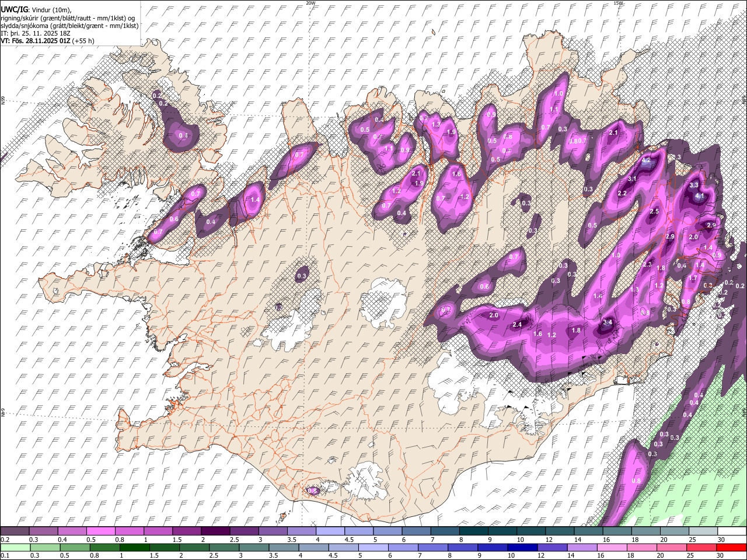747x560 pixels.
Task: Select bright red swatch above 30 in bottom legend
Action: [x=732, y=548]
